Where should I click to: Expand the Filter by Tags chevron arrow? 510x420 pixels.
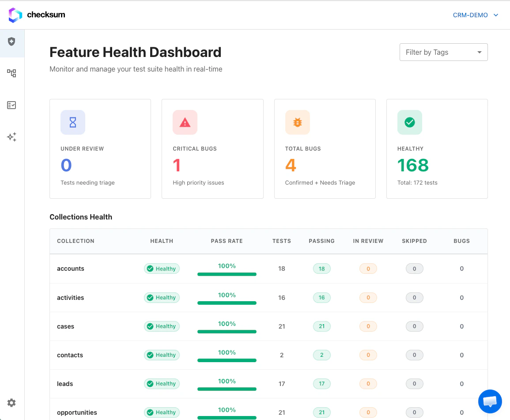(479, 52)
